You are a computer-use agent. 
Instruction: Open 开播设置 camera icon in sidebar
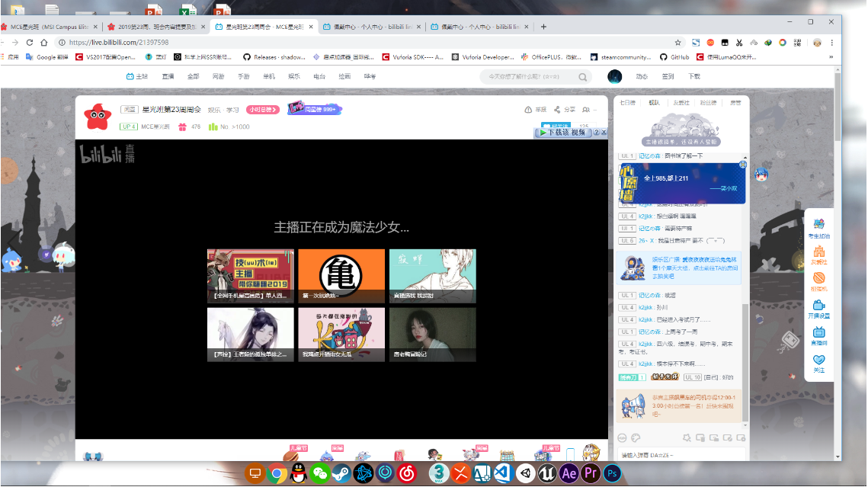pos(818,309)
